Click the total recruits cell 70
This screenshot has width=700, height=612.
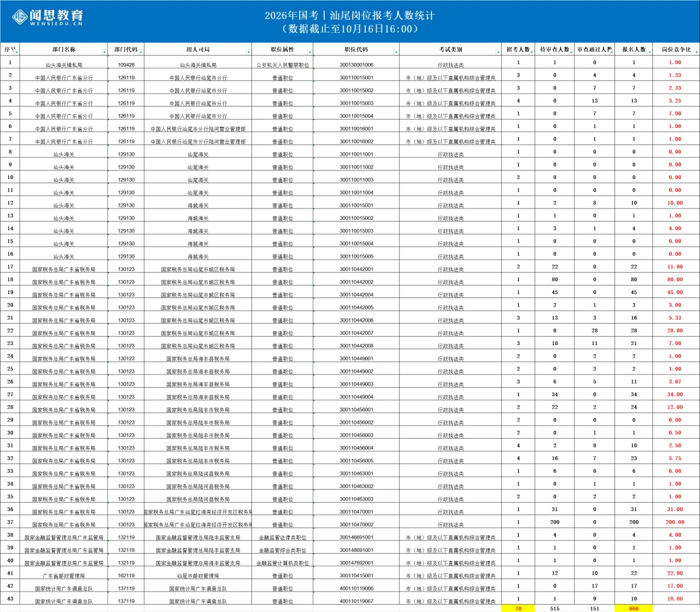(x=518, y=609)
